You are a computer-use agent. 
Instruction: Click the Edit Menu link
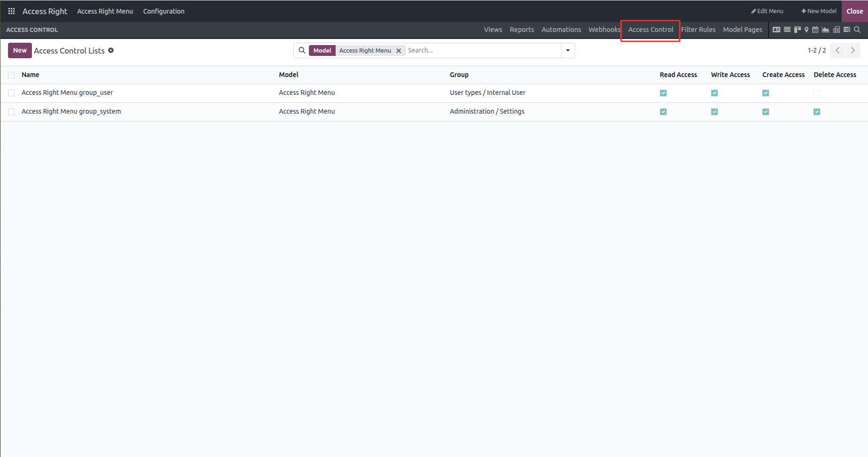pyautogui.click(x=767, y=11)
